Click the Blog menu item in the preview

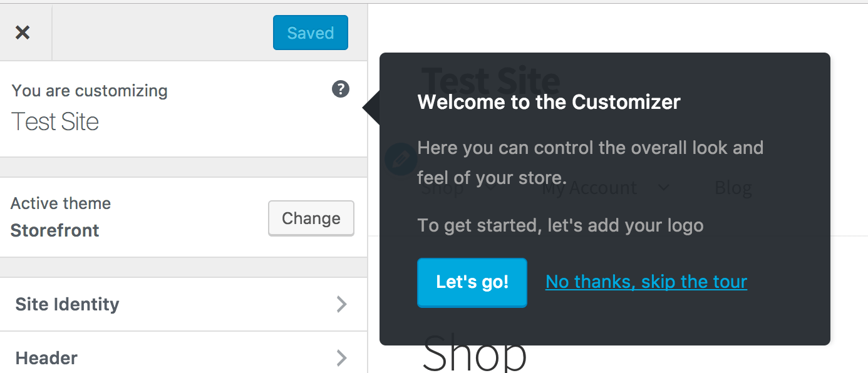point(733,187)
